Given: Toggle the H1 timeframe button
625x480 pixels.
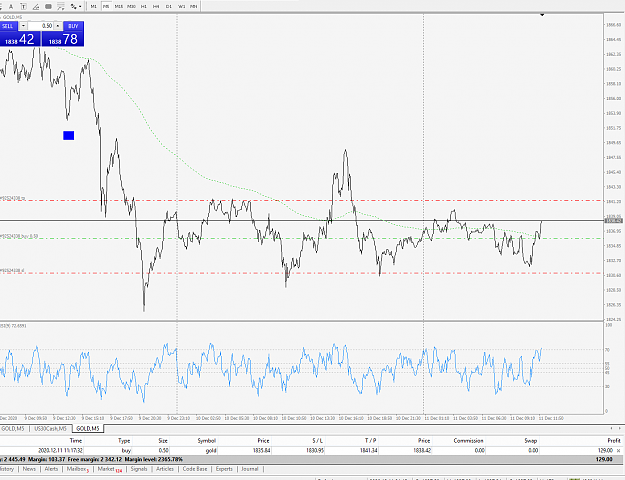Looking at the screenshot, I should pos(143,6).
